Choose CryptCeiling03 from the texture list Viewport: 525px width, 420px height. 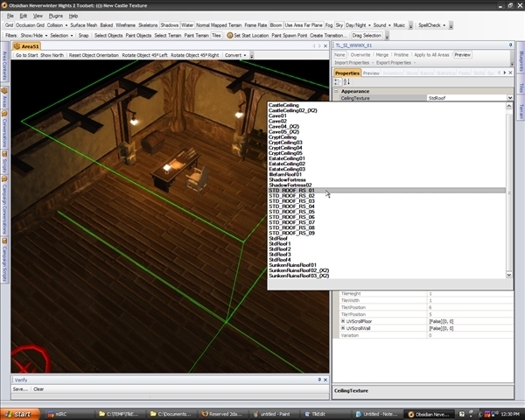click(x=286, y=143)
